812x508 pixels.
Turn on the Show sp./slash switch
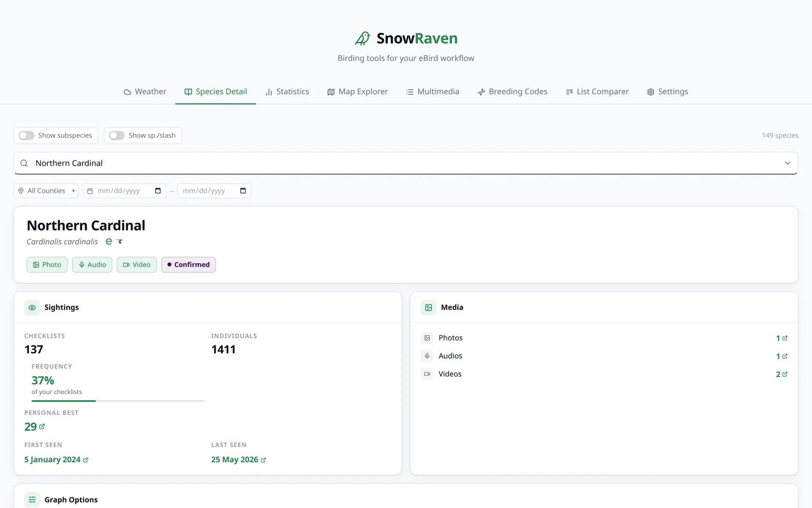(117, 136)
